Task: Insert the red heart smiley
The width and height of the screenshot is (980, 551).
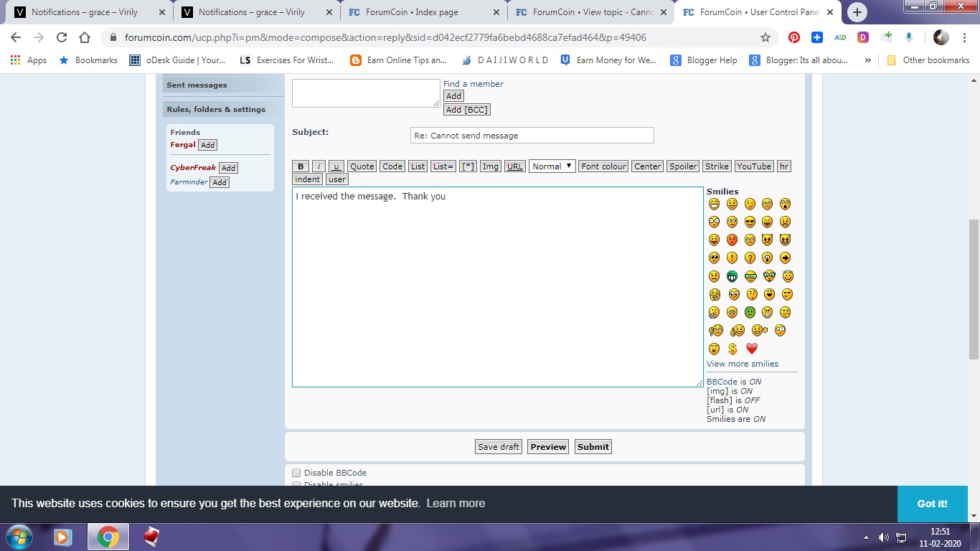Action: pyautogui.click(x=751, y=349)
